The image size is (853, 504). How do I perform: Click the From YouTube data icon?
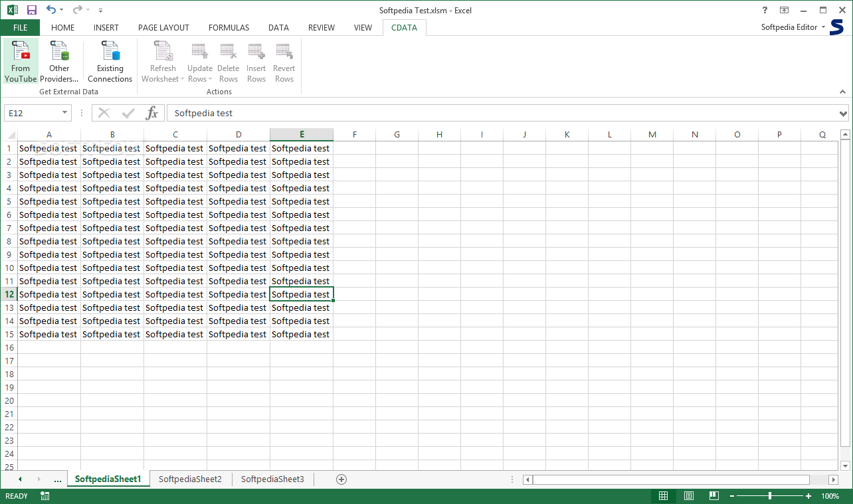pos(21,62)
